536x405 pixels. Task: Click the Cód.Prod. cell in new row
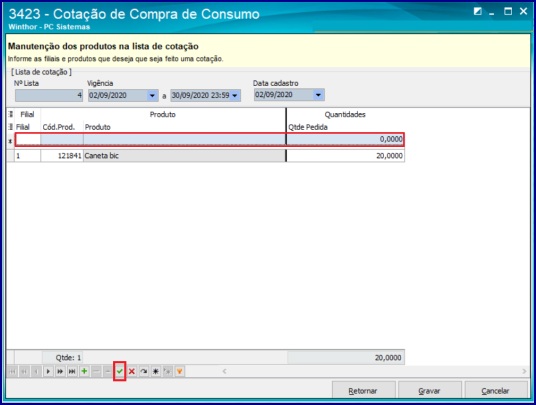(x=62, y=139)
